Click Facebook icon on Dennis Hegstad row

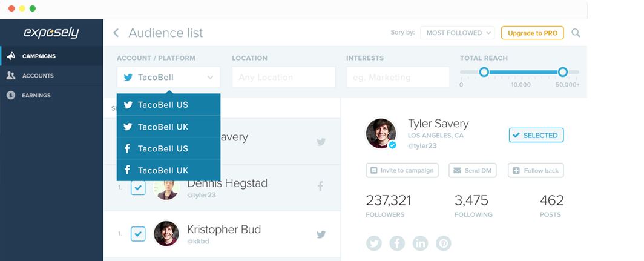tap(320, 187)
